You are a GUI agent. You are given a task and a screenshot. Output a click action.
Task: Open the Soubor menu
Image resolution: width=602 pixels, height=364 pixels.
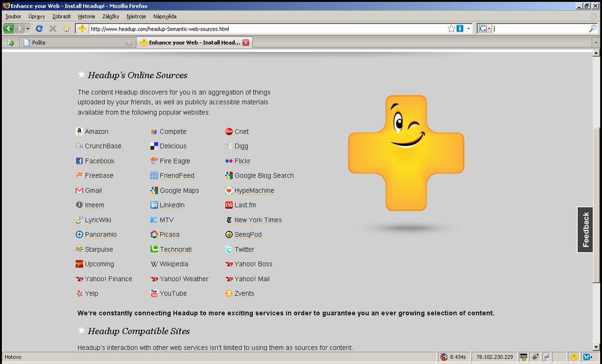point(13,16)
